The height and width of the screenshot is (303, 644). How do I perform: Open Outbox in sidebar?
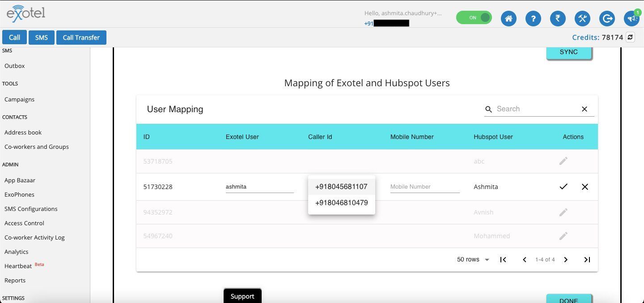coord(15,66)
